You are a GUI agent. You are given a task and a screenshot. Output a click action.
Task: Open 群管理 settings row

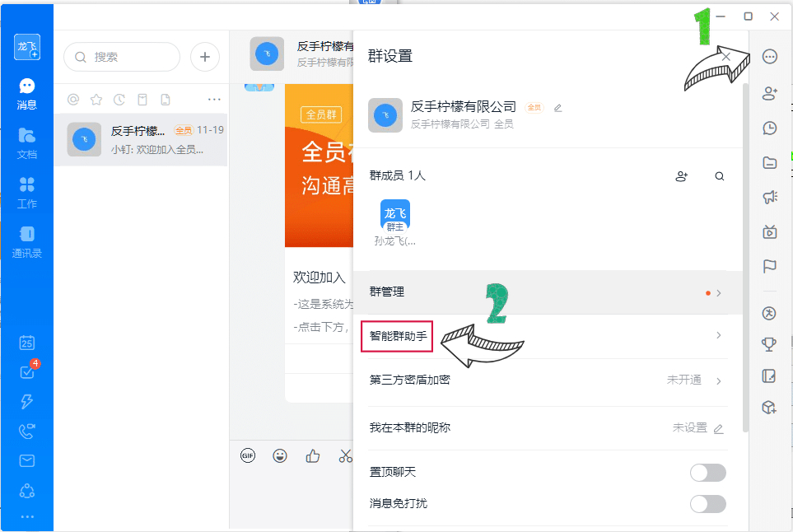click(x=548, y=292)
